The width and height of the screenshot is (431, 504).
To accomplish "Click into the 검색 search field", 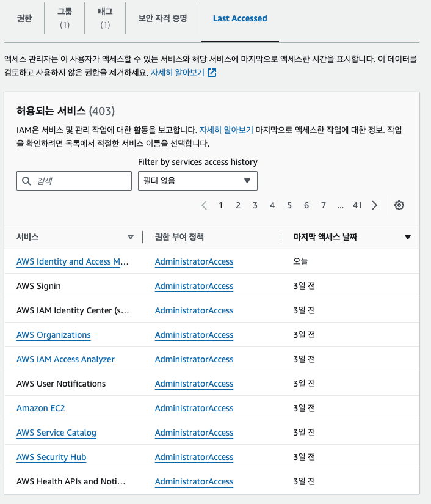I will [x=74, y=181].
